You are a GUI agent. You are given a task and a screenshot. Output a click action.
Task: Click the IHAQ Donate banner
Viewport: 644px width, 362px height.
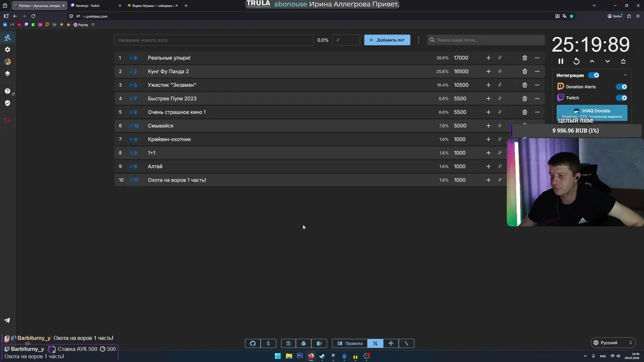[592, 113]
